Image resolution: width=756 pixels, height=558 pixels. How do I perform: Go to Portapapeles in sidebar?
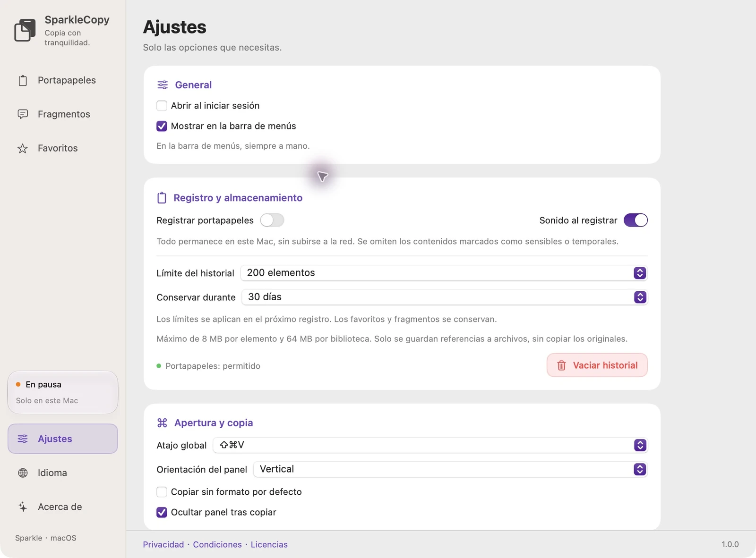pyautogui.click(x=63, y=80)
